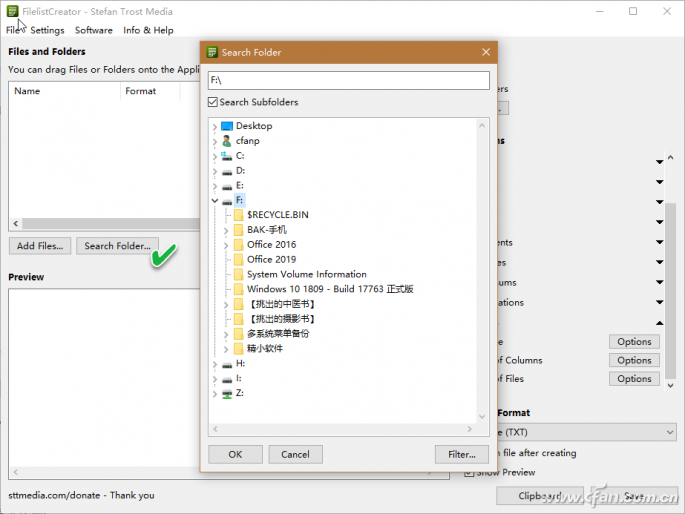
Task: Expand the 多系统菜单备份 folder node
Action: click(x=226, y=335)
